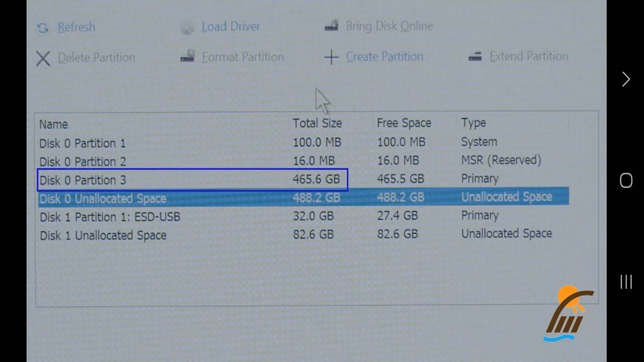This screenshot has width=644, height=362.
Task: Click the Create Partition link
Action: point(385,56)
